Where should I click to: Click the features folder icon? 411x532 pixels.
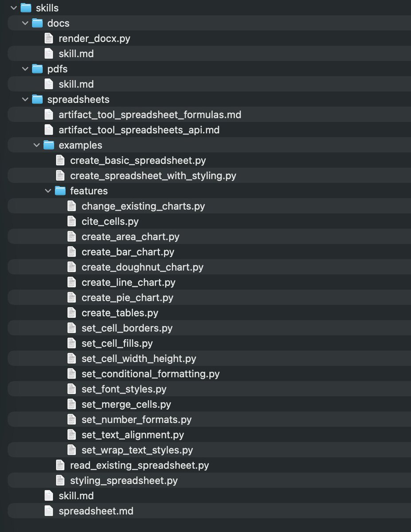(60, 191)
